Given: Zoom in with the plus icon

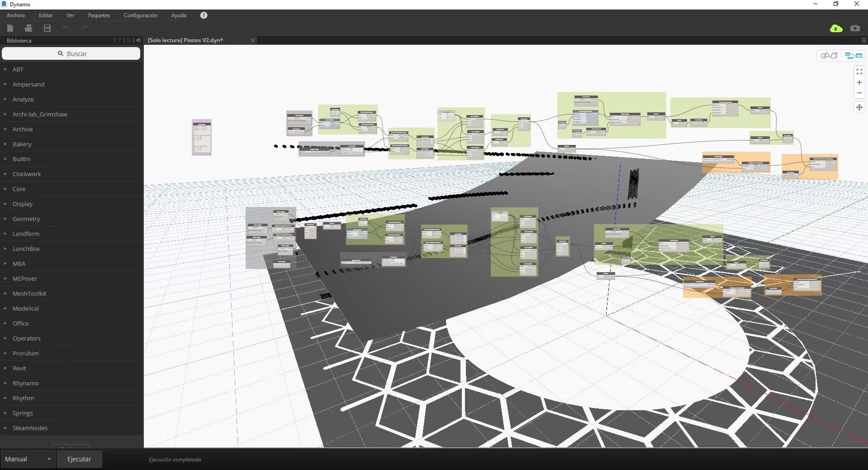Looking at the screenshot, I should (859, 82).
